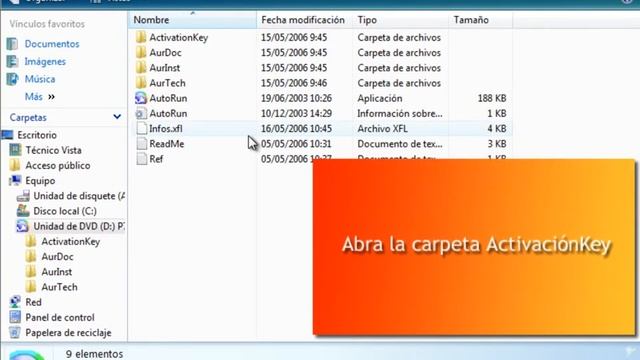The height and width of the screenshot is (360, 640).
Task: Click the Equipo computer icon in the tree
Action: click(x=16, y=180)
